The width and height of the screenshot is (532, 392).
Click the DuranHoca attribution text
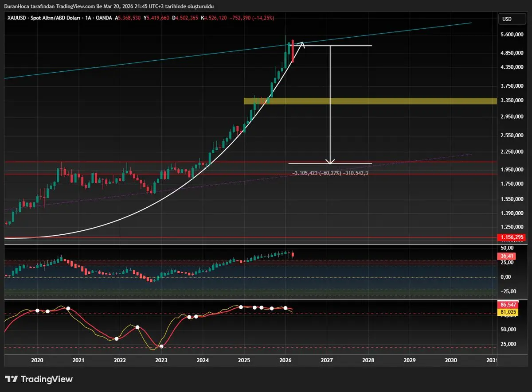[x=109, y=6]
